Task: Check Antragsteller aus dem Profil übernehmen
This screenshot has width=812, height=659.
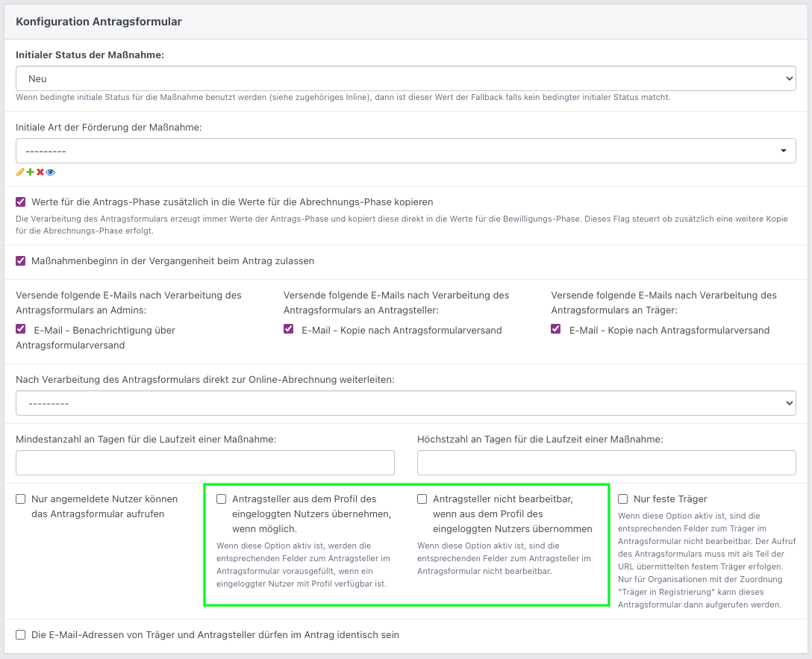Action: click(222, 499)
